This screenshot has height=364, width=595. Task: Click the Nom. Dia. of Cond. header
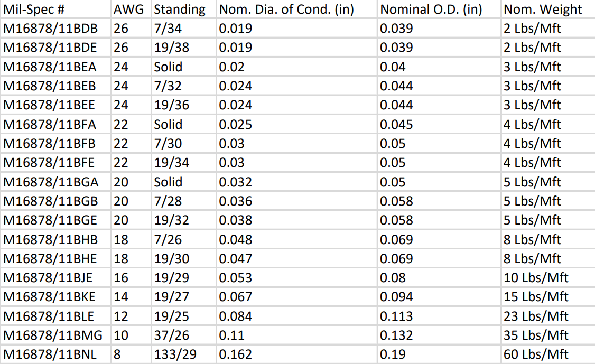click(x=297, y=9)
